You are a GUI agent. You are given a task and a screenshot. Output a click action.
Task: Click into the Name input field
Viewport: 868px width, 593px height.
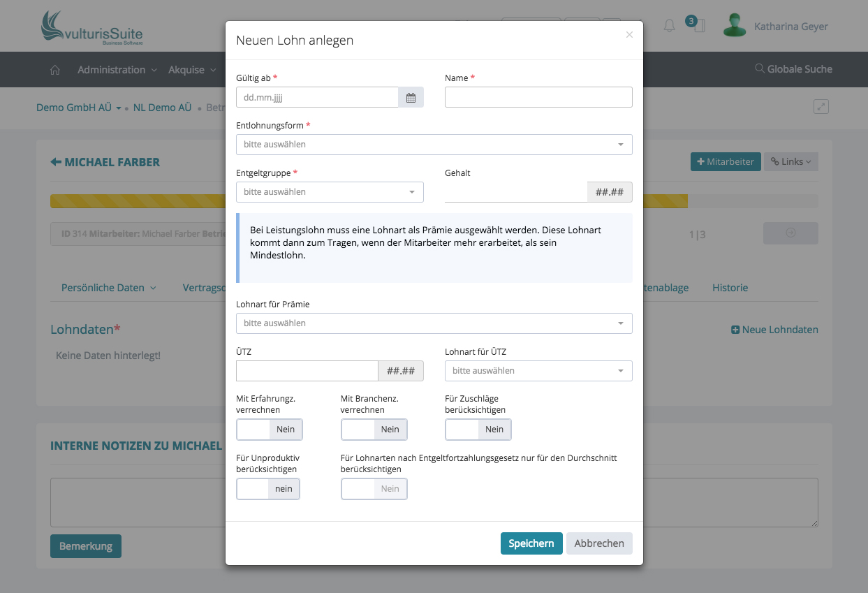tap(538, 97)
